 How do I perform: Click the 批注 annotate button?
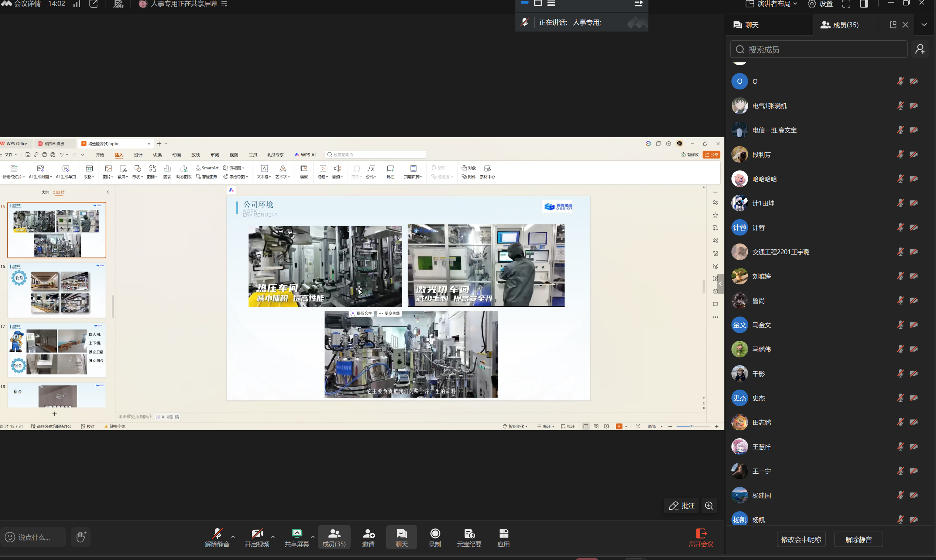tap(682, 506)
